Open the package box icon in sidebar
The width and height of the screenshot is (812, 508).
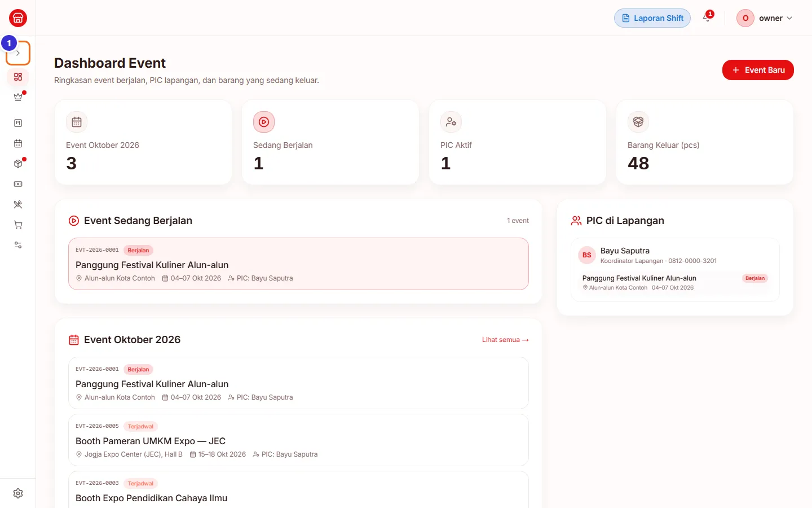coord(18,164)
